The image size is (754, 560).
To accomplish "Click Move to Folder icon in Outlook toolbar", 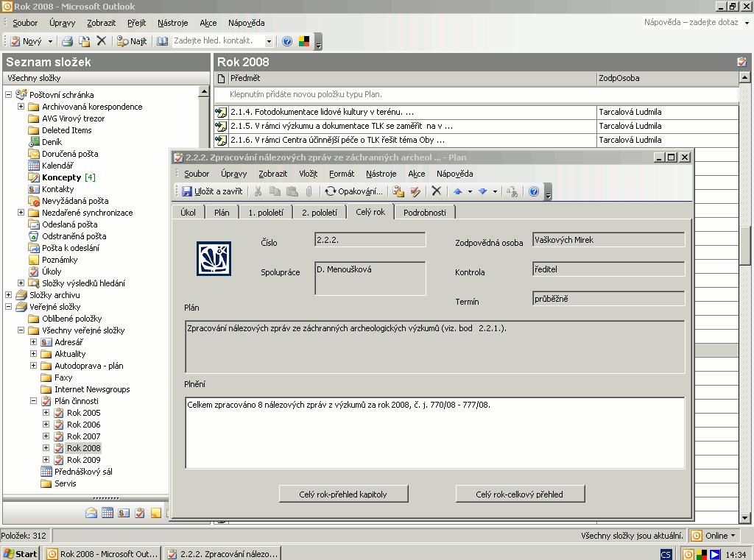I will pos(84,41).
